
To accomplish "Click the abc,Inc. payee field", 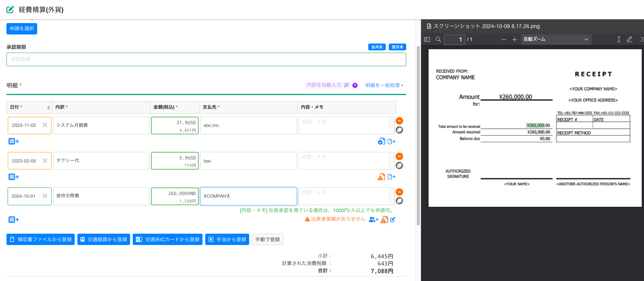I will pyautogui.click(x=248, y=125).
